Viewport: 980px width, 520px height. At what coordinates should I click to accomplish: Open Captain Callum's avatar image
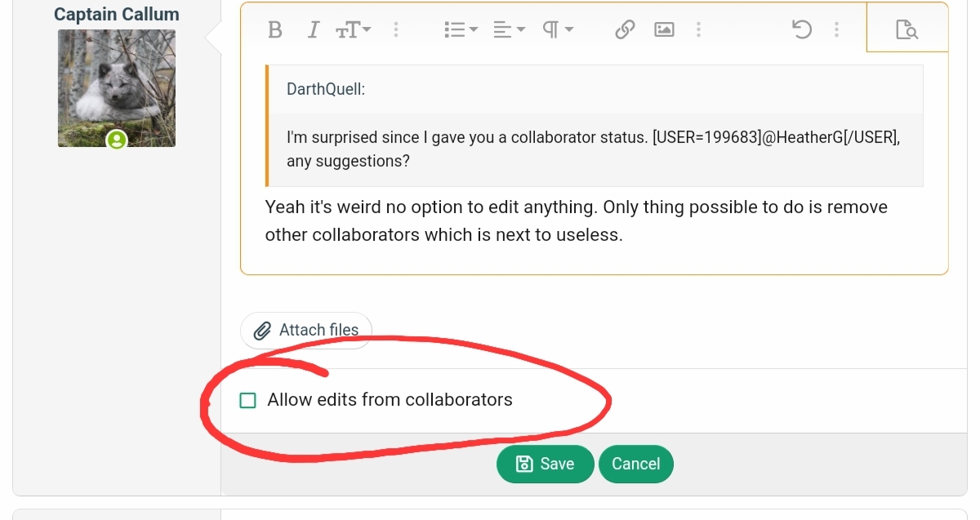(x=116, y=88)
